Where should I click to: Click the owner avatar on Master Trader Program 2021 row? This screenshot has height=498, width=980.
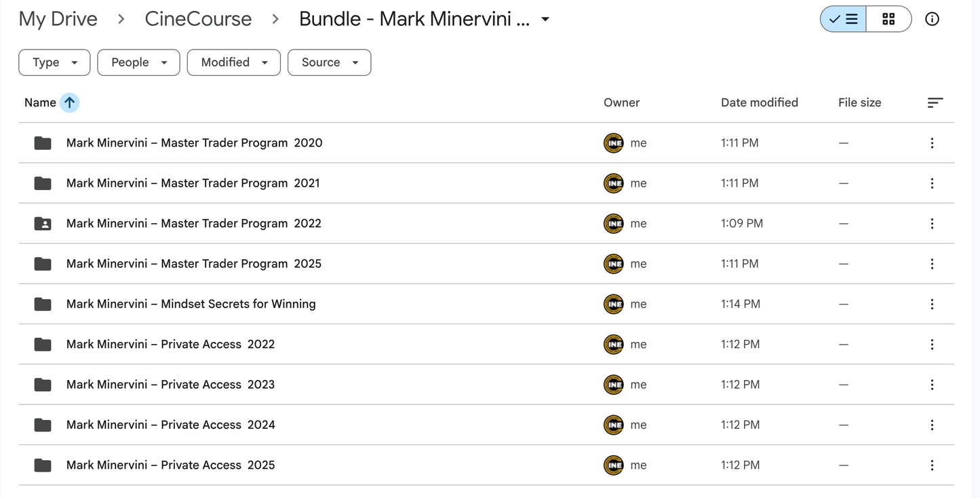pos(613,183)
